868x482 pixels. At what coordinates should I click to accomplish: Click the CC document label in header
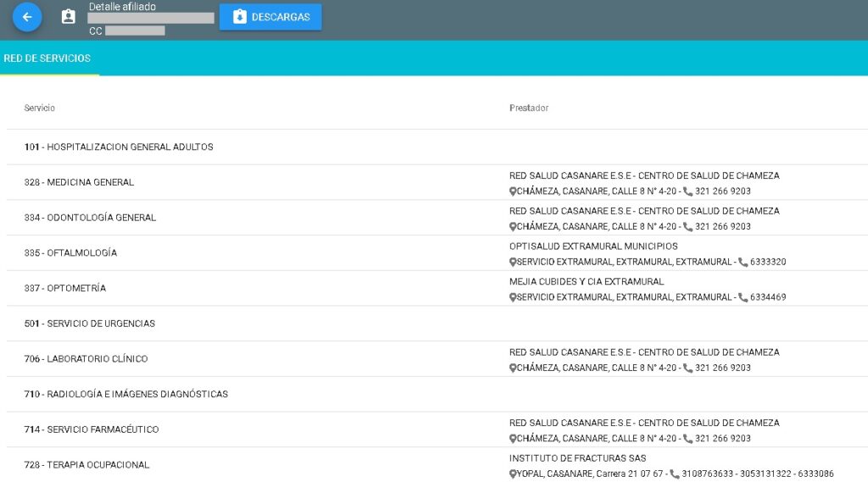coord(95,31)
